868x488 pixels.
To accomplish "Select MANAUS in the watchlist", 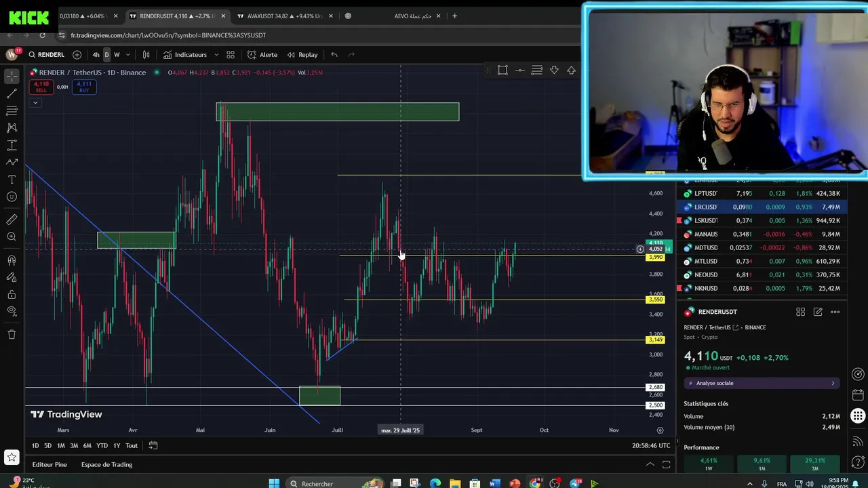I will [x=762, y=234].
